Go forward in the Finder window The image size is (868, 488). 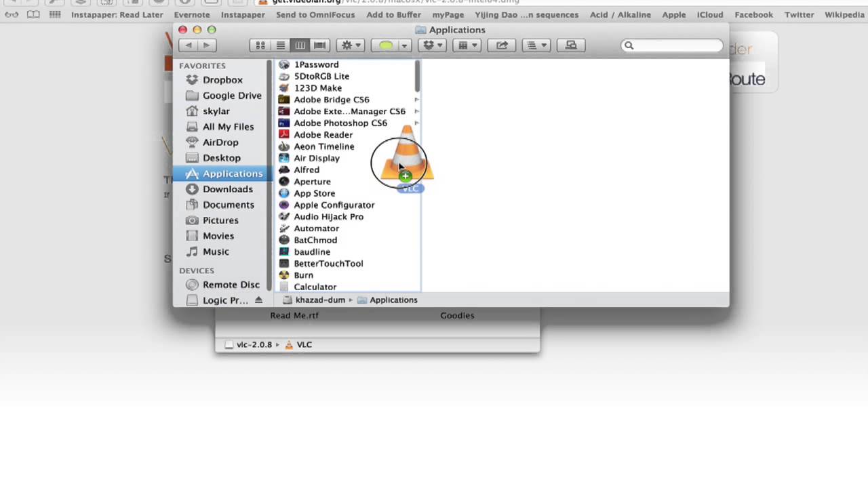click(x=207, y=45)
